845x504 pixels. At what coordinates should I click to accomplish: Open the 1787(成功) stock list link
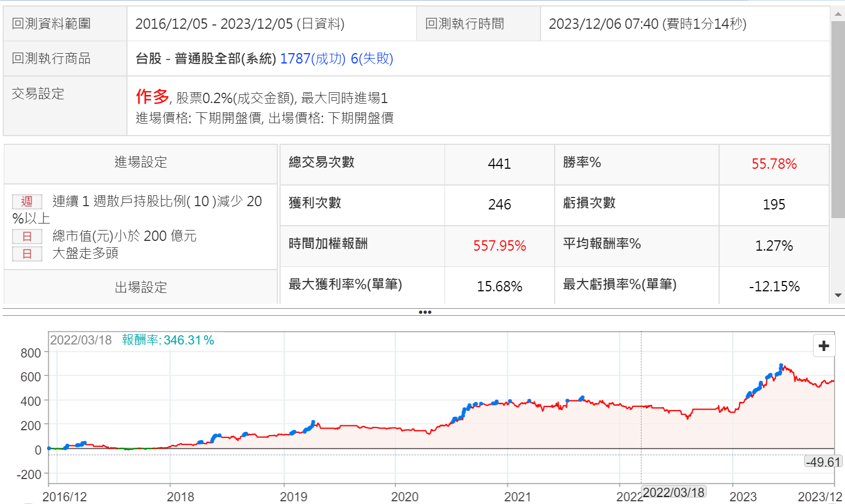[x=313, y=59]
